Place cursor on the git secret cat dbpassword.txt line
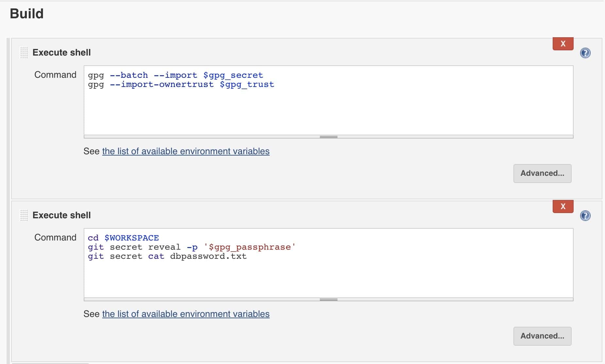605x364 pixels. 167,256
